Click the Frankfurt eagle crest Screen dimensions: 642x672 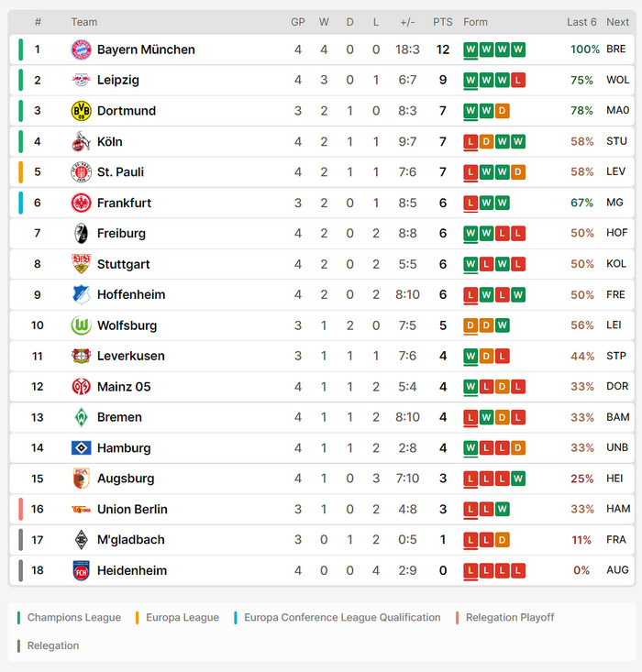[82, 203]
